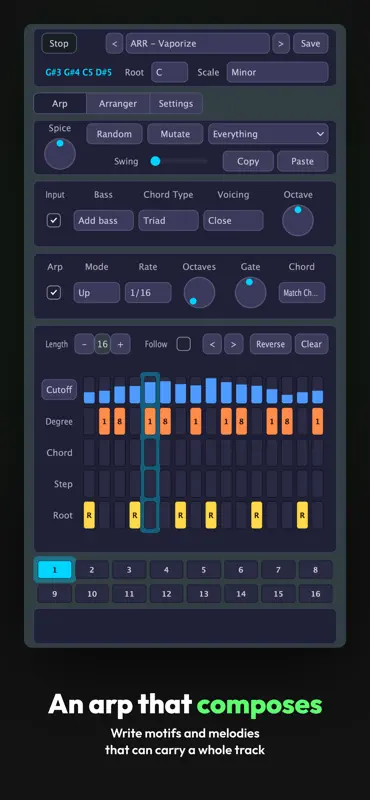Go to previous preset arrow
Screen dimensions: 370x800
pos(114,43)
